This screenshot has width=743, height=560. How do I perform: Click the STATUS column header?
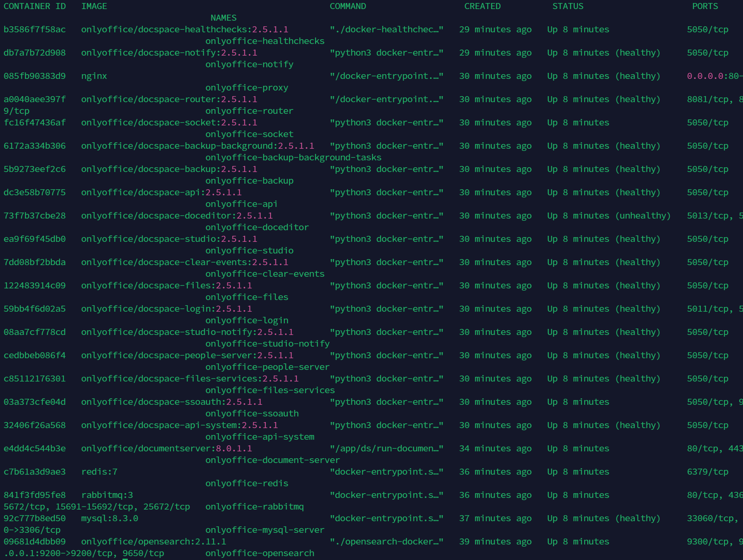(568, 6)
